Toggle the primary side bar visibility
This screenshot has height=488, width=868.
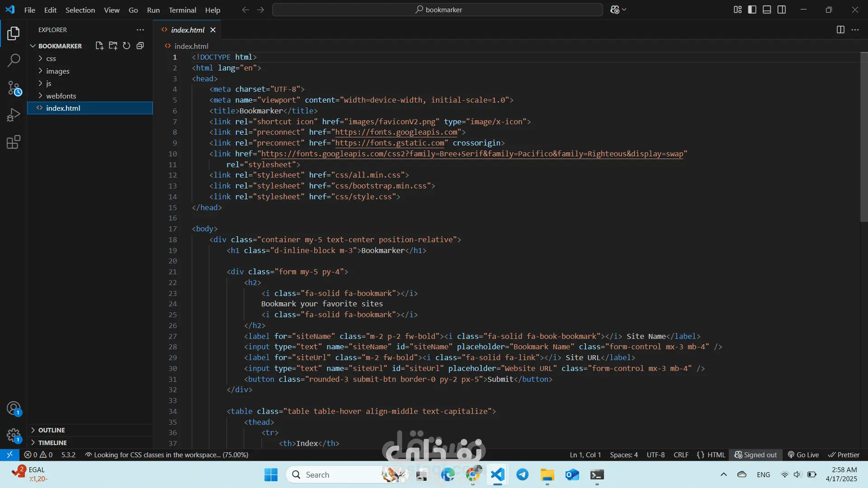click(x=752, y=9)
